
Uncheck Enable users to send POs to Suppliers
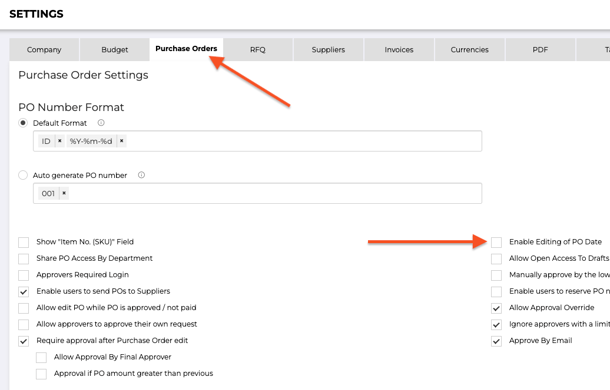pyautogui.click(x=23, y=292)
